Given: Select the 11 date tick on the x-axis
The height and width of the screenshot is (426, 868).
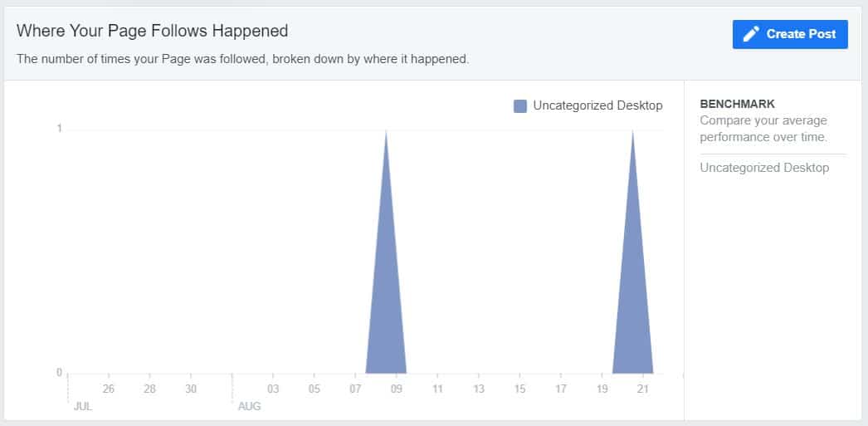Looking at the screenshot, I should point(437,389).
